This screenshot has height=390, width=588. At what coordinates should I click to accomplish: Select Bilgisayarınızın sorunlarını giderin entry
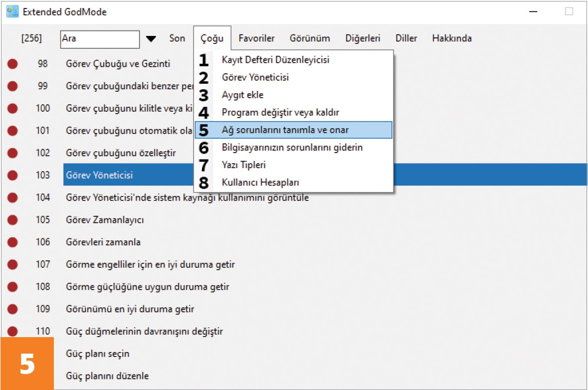[x=294, y=148]
